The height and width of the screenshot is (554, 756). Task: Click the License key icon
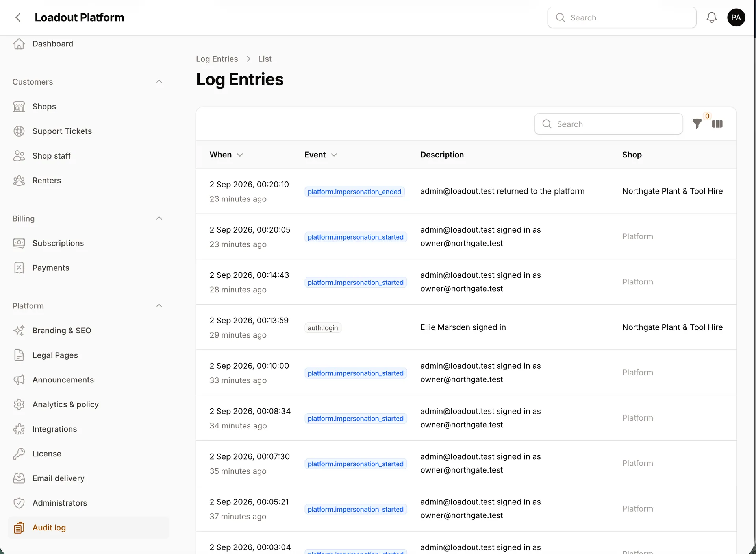pyautogui.click(x=19, y=454)
